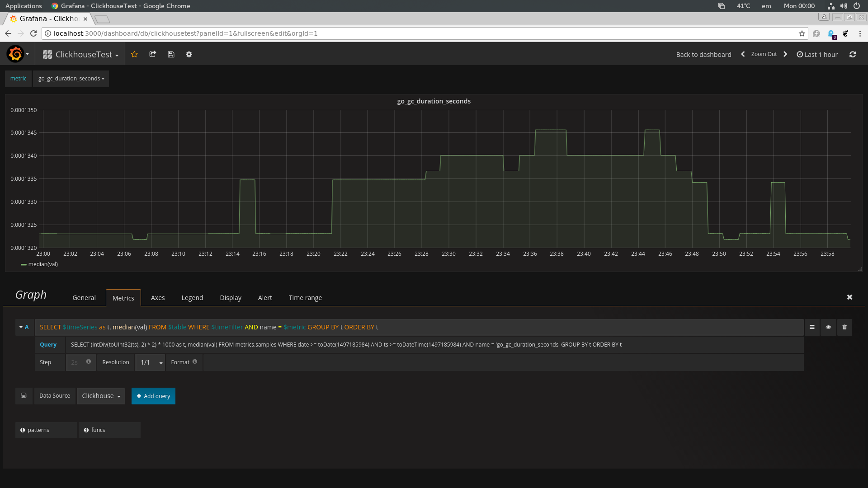The height and width of the screenshot is (488, 868).
Task: Open the query A hamburger options menu
Action: 812,327
